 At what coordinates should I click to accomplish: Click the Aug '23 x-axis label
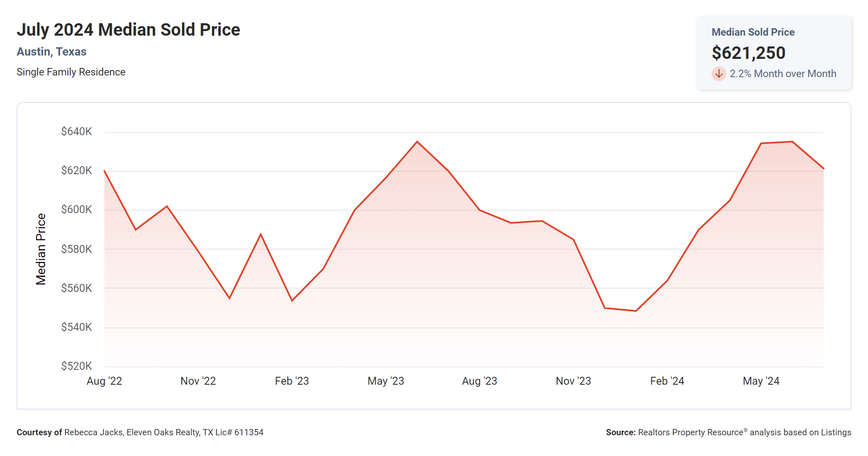coord(480,381)
